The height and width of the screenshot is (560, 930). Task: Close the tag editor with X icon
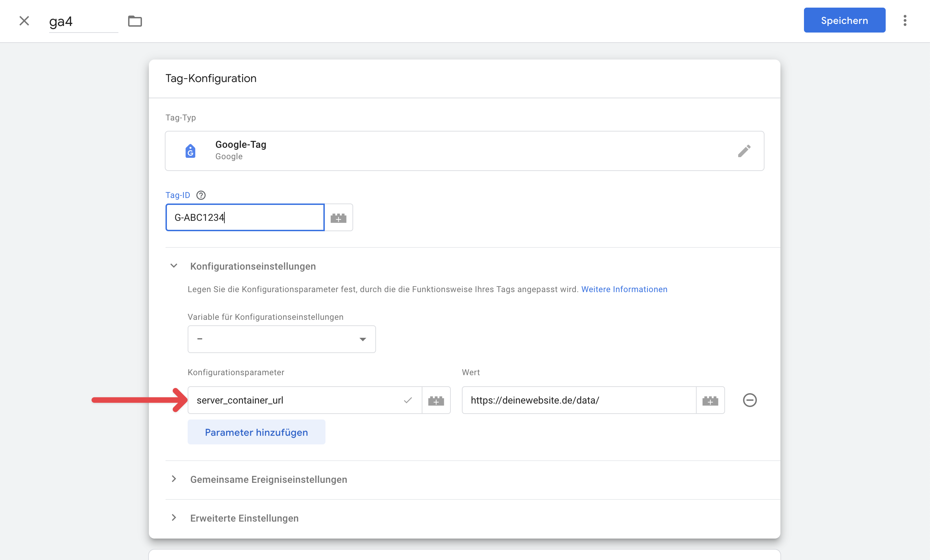coord(24,21)
